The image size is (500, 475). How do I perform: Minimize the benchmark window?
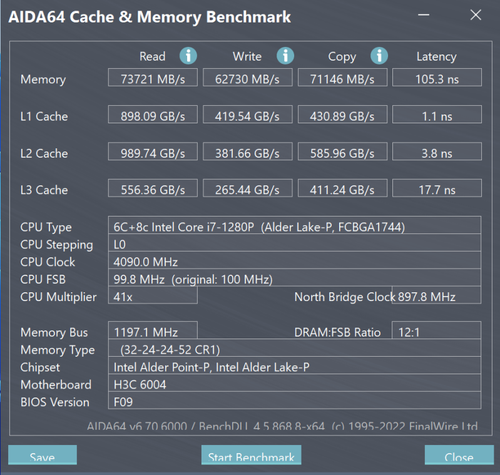424,15
